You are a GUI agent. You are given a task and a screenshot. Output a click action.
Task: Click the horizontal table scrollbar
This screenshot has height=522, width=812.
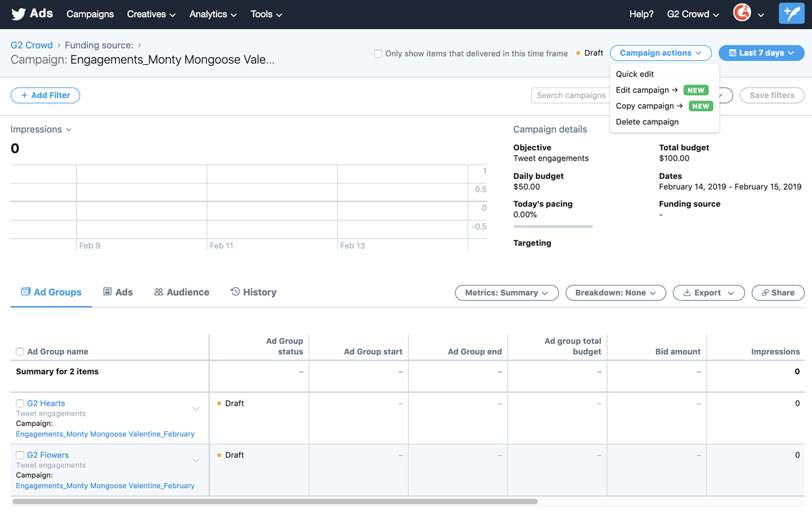pyautogui.click(x=275, y=502)
